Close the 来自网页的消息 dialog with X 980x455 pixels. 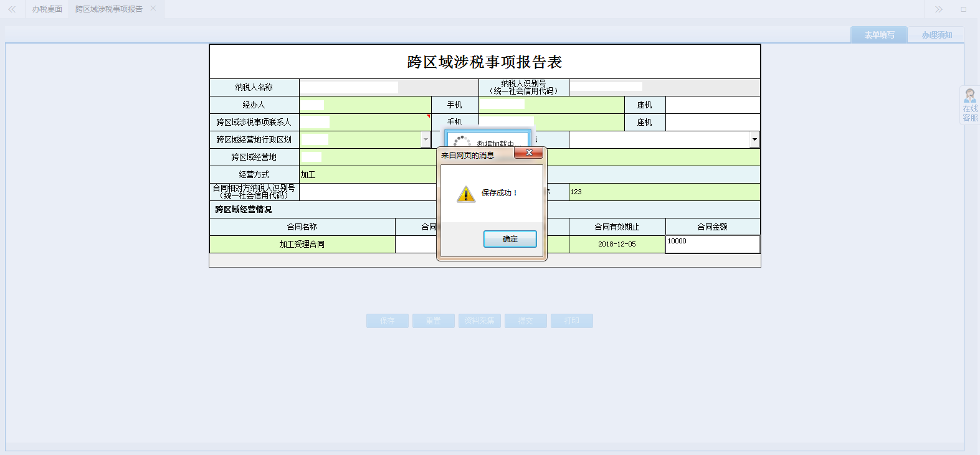[x=529, y=153]
